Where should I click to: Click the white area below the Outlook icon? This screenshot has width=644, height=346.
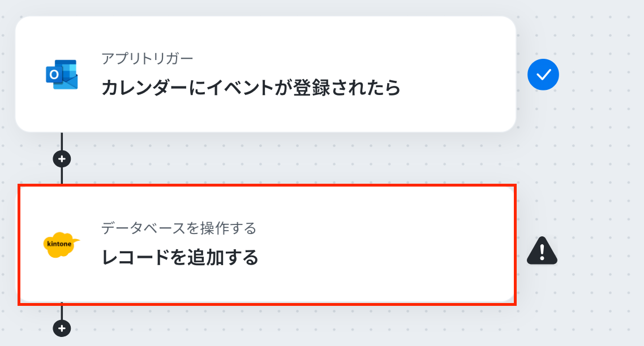[x=62, y=111]
